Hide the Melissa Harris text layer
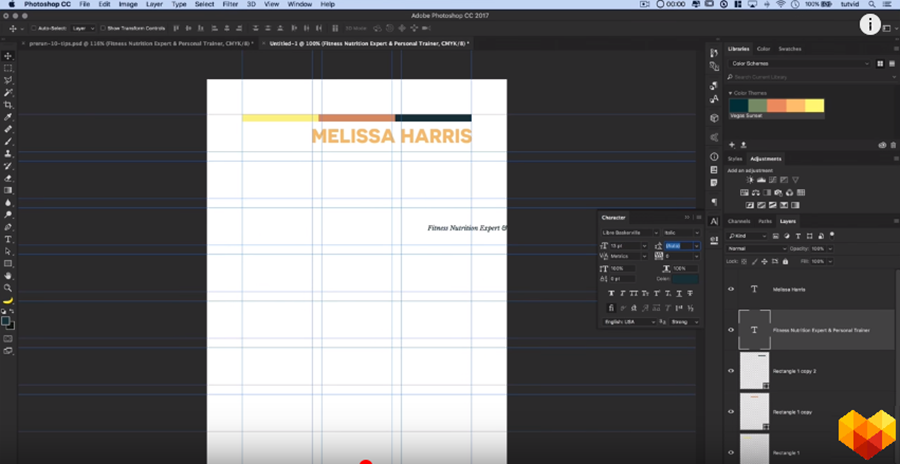 731,289
